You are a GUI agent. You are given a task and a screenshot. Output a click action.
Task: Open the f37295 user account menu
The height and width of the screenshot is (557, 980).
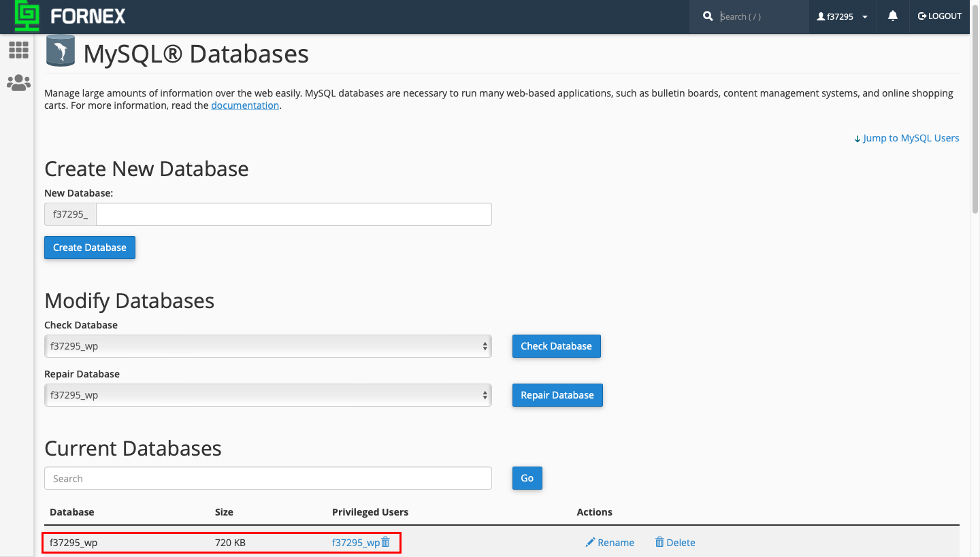pyautogui.click(x=842, y=16)
